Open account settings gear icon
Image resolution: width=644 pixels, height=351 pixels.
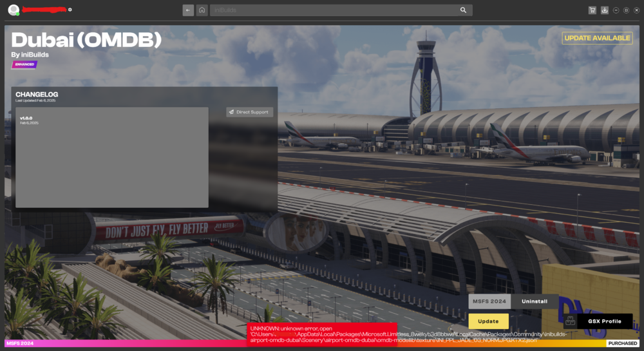click(x=70, y=10)
